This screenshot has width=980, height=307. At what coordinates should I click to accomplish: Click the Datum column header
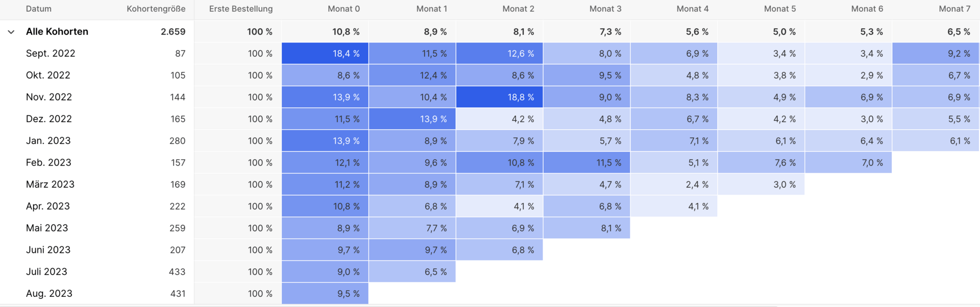[x=39, y=9]
